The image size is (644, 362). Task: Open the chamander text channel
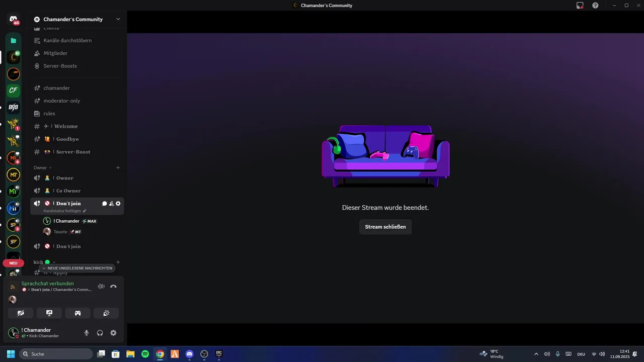pos(76,88)
